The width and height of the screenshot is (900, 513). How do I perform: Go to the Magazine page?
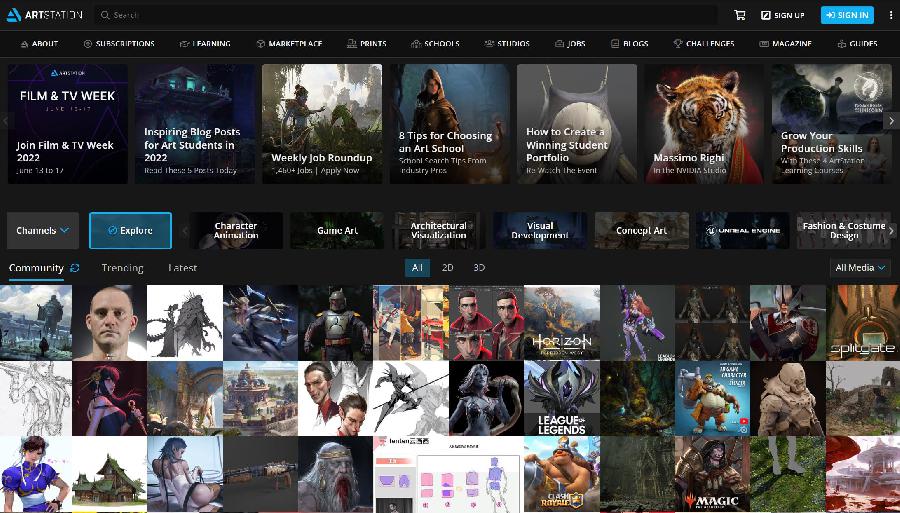785,44
